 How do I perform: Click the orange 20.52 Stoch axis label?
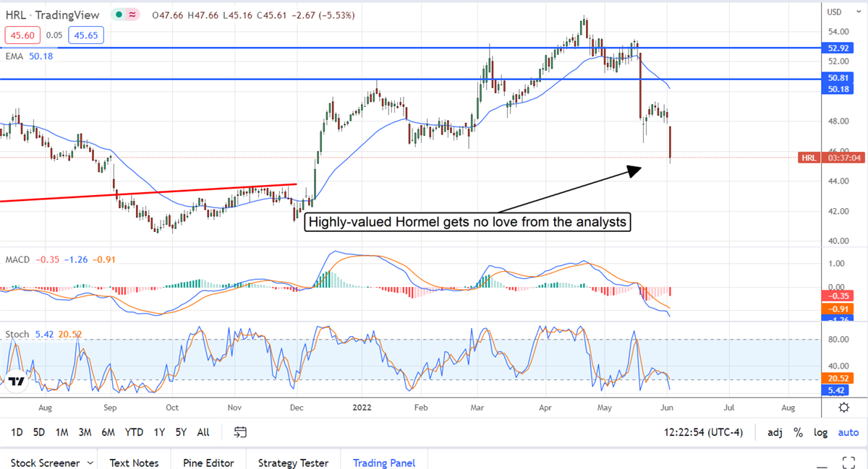pyautogui.click(x=839, y=378)
